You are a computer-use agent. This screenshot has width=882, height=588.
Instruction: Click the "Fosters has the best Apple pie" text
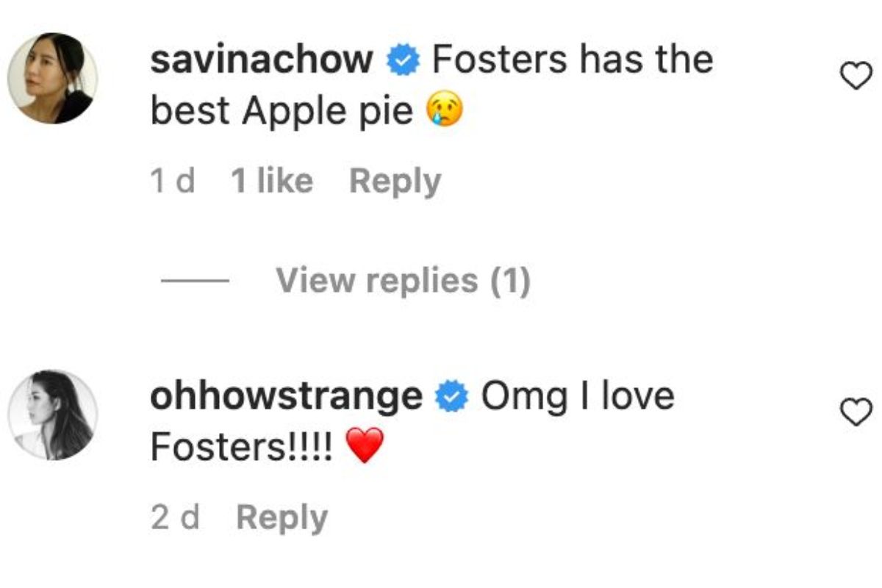(572, 59)
